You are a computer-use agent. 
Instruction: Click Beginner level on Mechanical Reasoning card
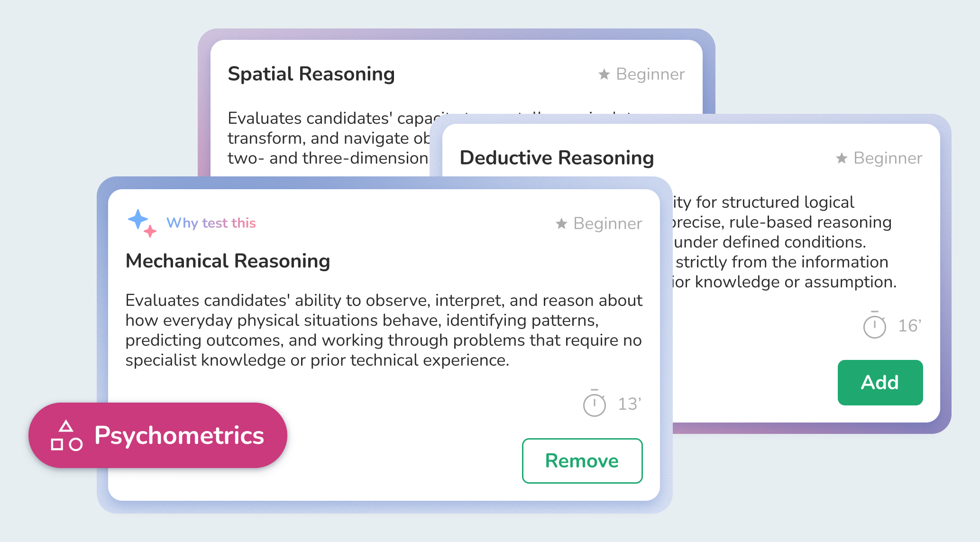[608, 223]
